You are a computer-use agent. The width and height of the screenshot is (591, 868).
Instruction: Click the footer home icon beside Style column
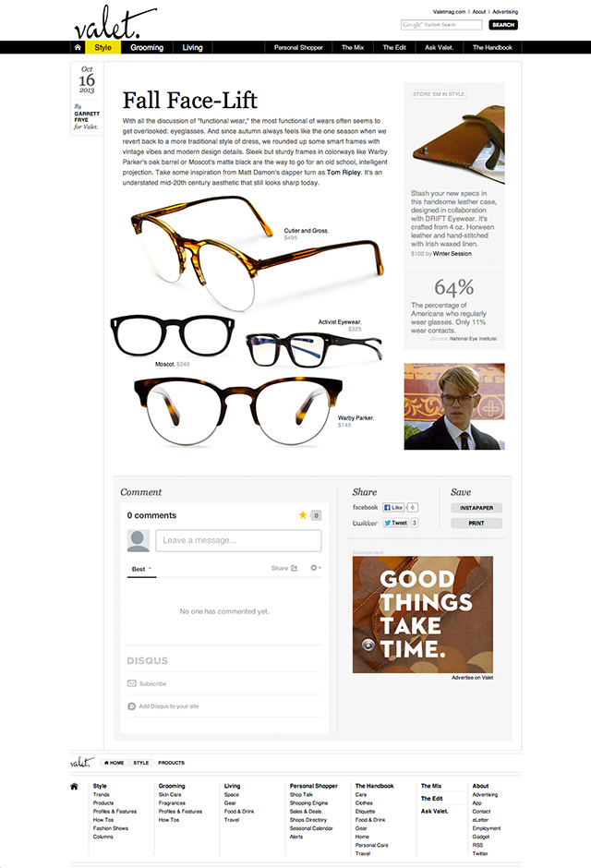[x=74, y=786]
